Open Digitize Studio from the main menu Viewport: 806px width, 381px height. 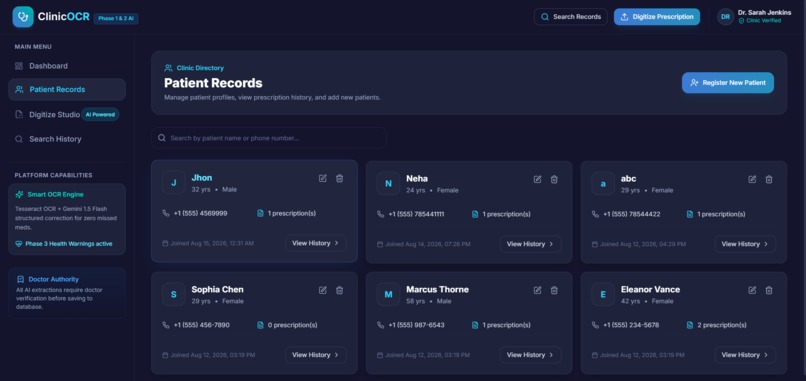click(x=67, y=114)
